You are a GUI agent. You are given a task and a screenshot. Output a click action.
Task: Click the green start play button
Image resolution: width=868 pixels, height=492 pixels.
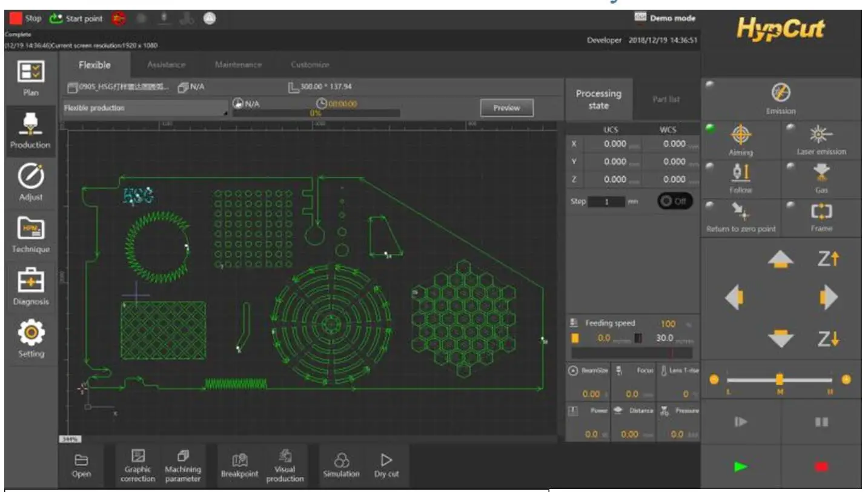click(741, 467)
